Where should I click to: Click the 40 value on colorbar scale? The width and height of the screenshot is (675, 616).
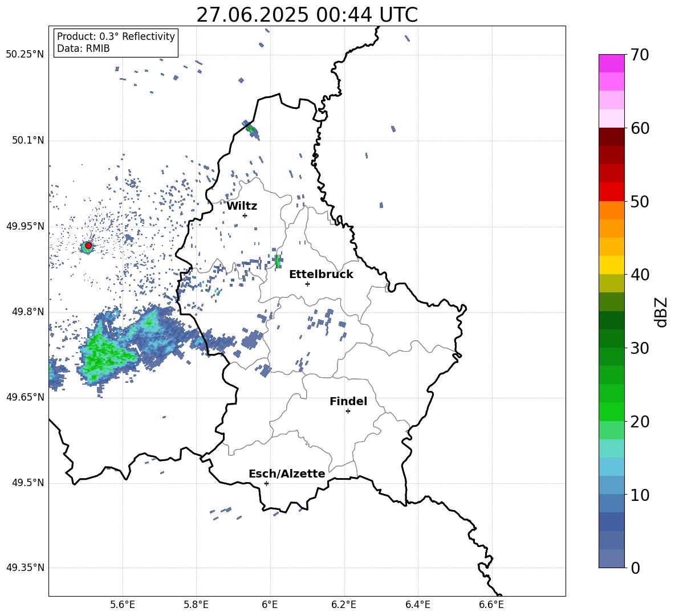pyautogui.click(x=640, y=275)
